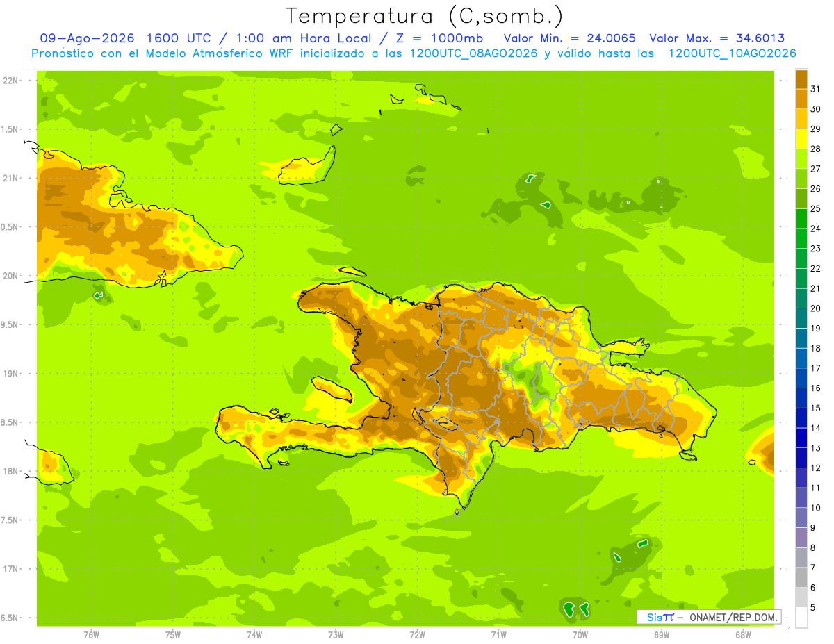Click the "18N" latitude label

point(10,471)
